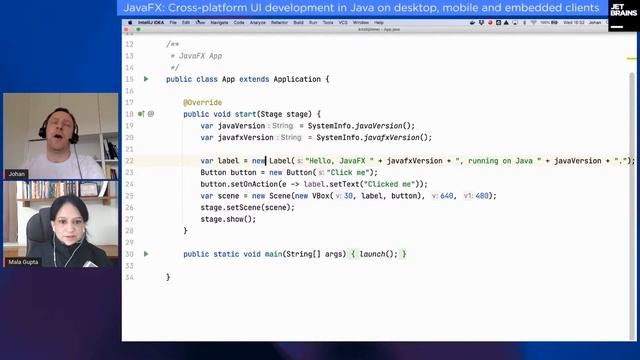The width and height of the screenshot is (640, 360).
Task: Open the Tools menu
Action: pos(328,23)
